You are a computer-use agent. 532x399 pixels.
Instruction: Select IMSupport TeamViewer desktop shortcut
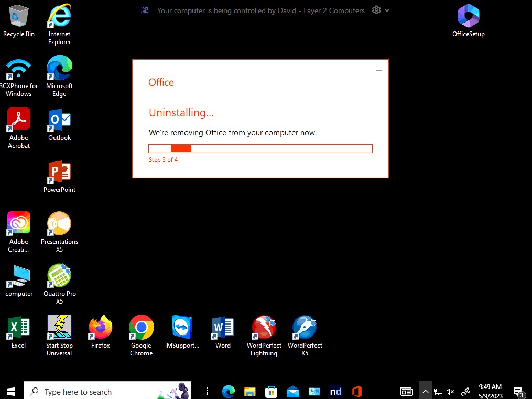pyautogui.click(x=182, y=332)
